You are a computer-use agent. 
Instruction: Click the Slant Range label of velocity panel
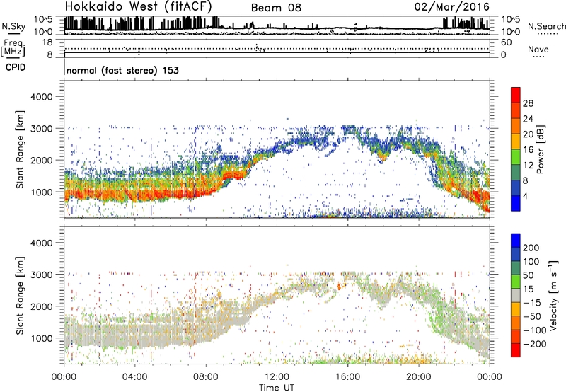(x=20, y=296)
